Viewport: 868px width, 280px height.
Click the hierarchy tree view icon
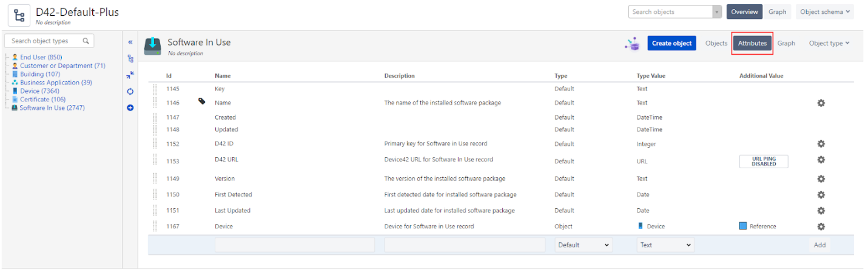coord(130,59)
